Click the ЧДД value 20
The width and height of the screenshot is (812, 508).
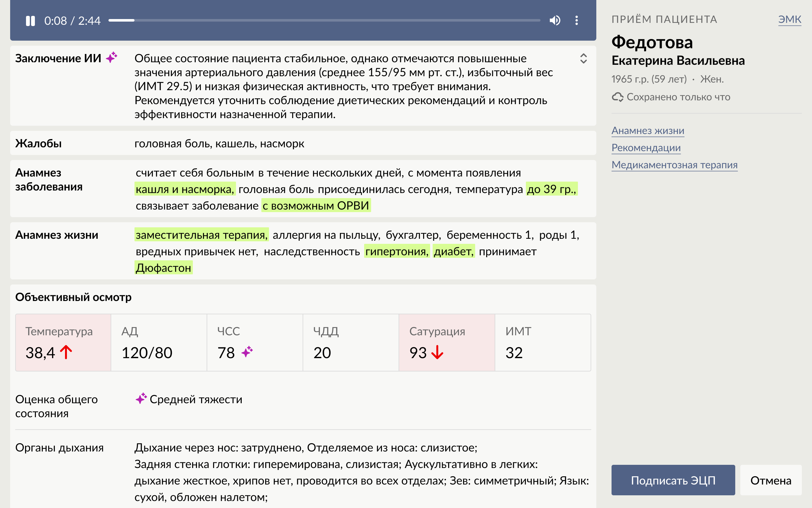pyautogui.click(x=322, y=353)
